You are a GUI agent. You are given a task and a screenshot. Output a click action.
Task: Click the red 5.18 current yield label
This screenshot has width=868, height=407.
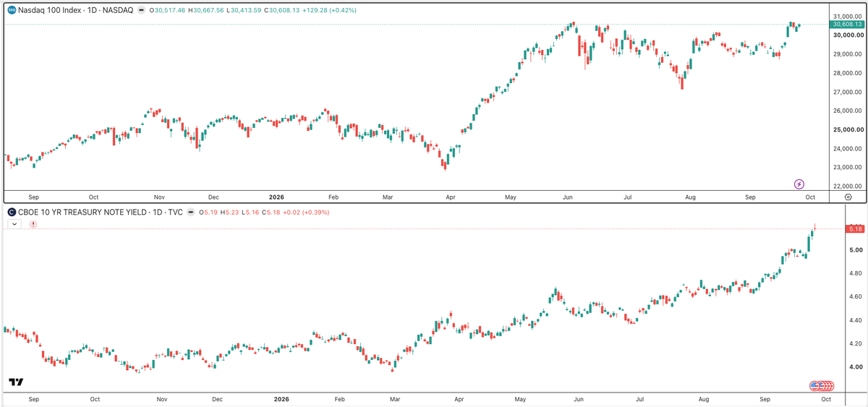[855, 229]
